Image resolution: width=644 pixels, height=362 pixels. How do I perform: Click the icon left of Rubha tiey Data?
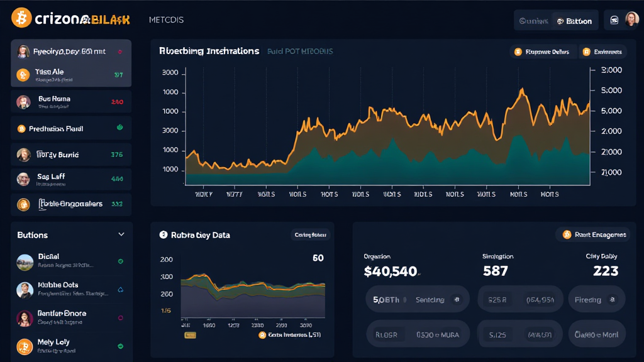coord(164,235)
